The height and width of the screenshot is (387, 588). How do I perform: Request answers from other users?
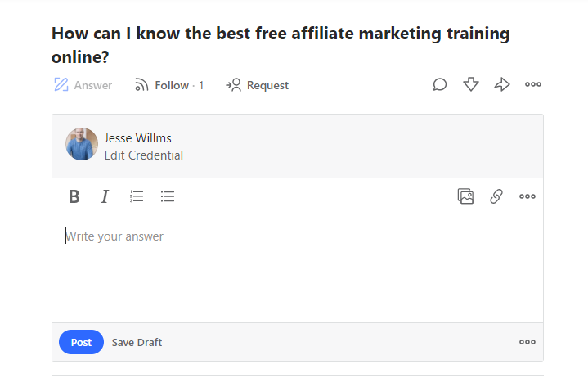point(257,85)
